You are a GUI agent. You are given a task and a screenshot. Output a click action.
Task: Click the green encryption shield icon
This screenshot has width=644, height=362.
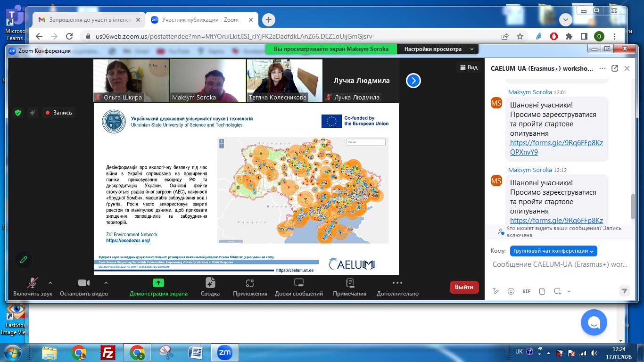coord(18,113)
